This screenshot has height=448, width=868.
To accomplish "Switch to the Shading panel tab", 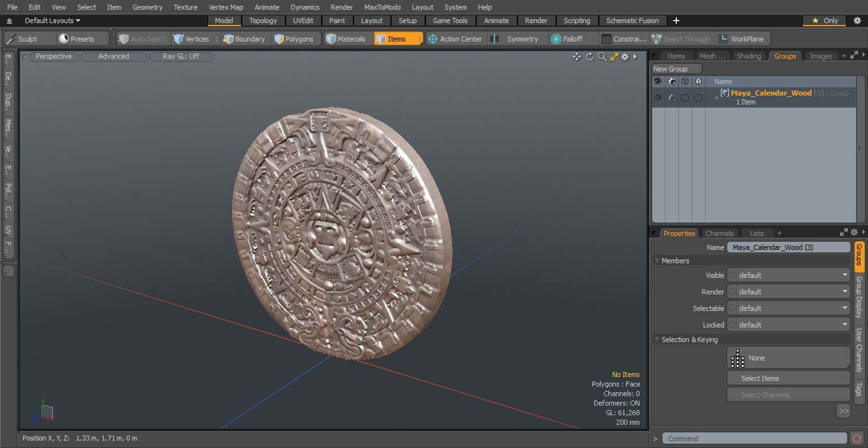I will pyautogui.click(x=749, y=56).
